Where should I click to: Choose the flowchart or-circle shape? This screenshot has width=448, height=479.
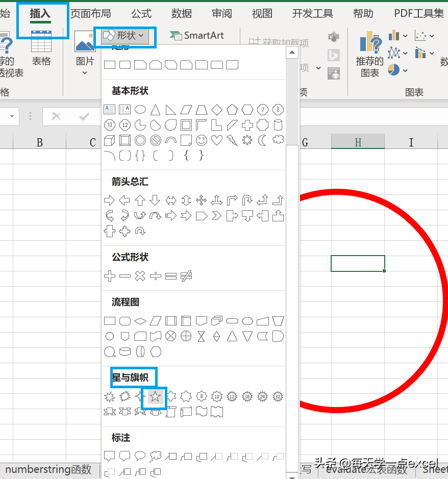coord(186,336)
